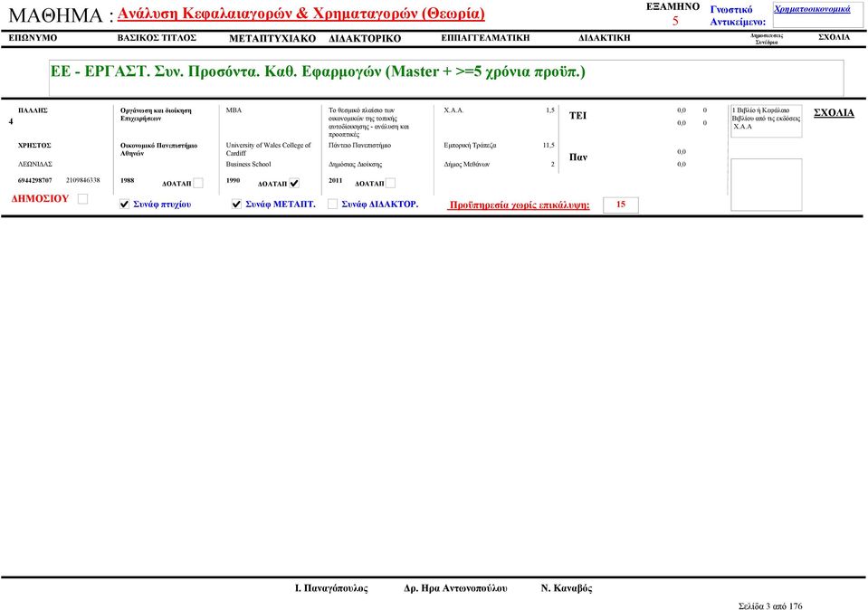Click the experience field showing 15
Image resolution: width=868 pixels, height=610 pixels.
[621, 205]
